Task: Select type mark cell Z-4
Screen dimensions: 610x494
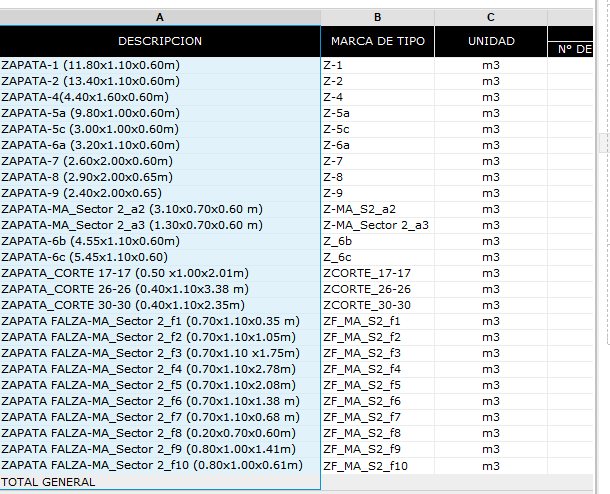Action: point(377,97)
